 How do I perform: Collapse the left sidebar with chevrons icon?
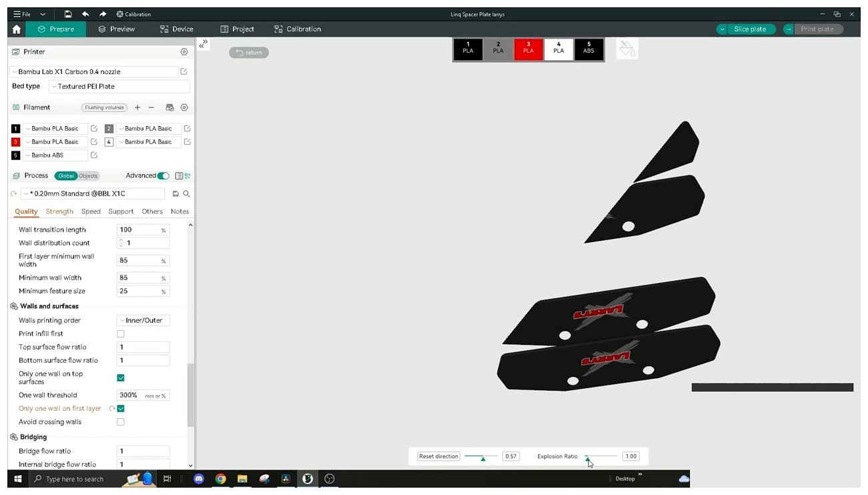click(x=203, y=44)
